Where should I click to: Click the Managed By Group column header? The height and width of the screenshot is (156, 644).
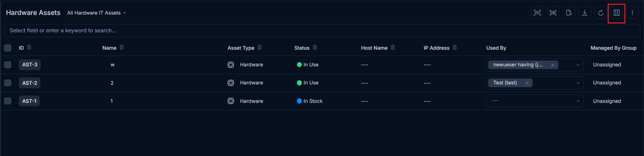pyautogui.click(x=613, y=48)
